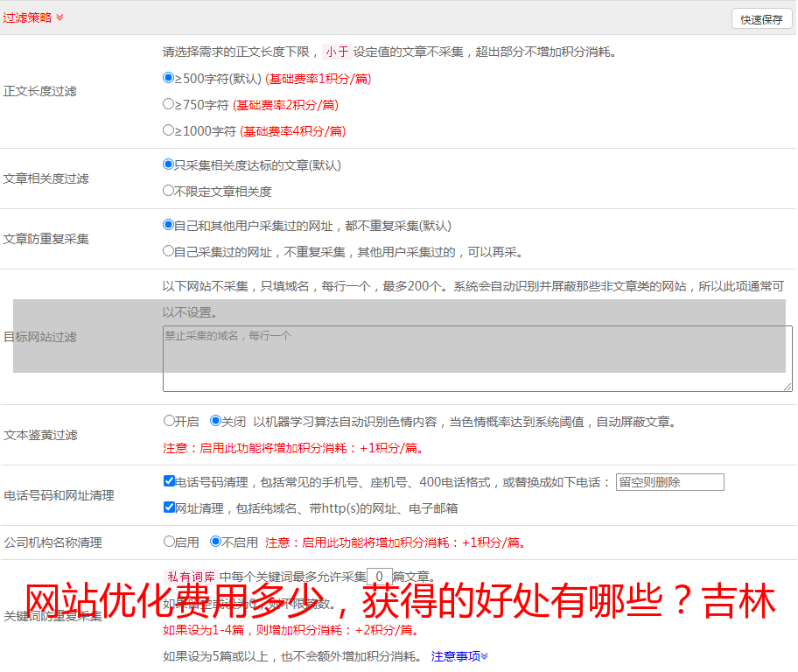The height and width of the screenshot is (672, 798).
Task: Select 自己采集过的网址不重复采集 option
Action: (x=168, y=251)
